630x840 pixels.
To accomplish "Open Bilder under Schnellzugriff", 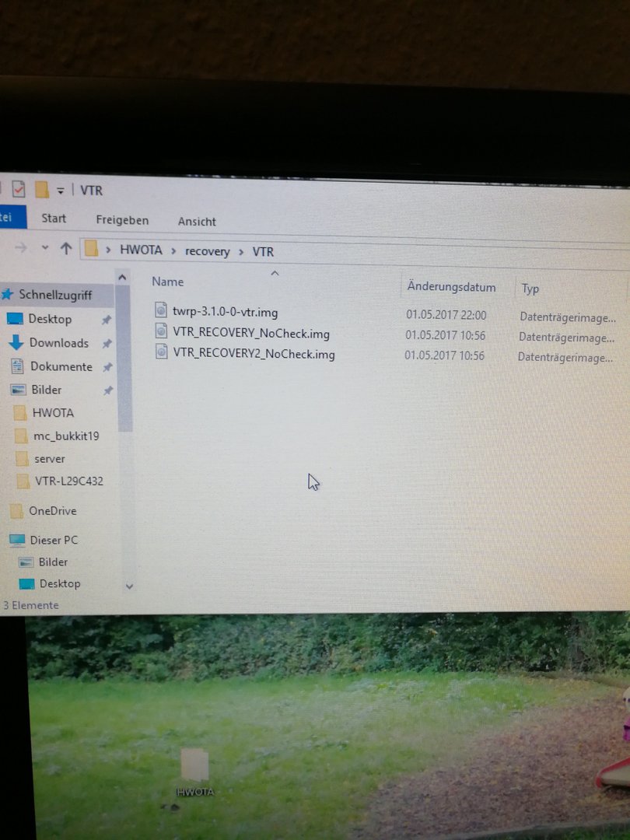I will [x=46, y=390].
